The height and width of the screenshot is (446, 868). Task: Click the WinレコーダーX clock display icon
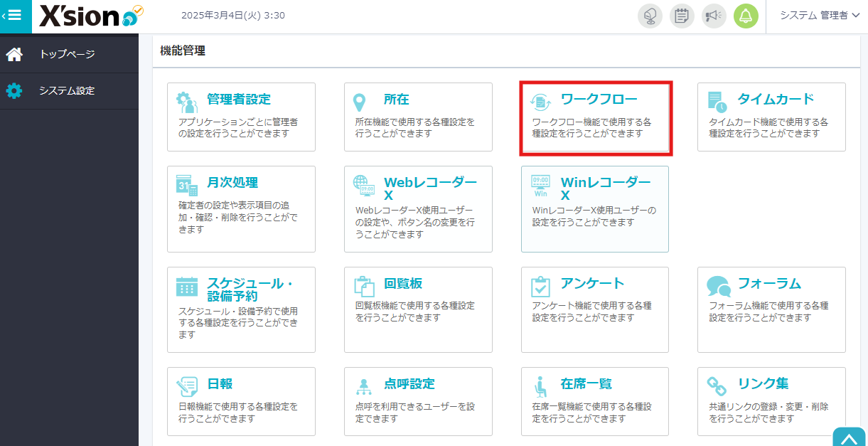[541, 186]
